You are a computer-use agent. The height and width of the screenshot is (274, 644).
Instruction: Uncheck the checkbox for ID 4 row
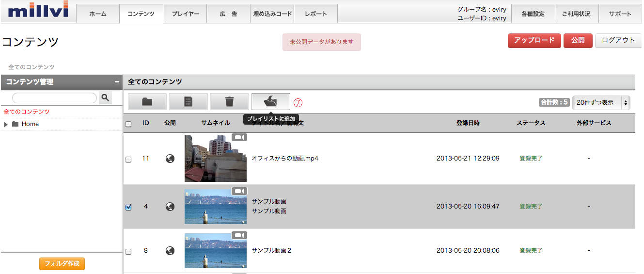[x=128, y=207]
